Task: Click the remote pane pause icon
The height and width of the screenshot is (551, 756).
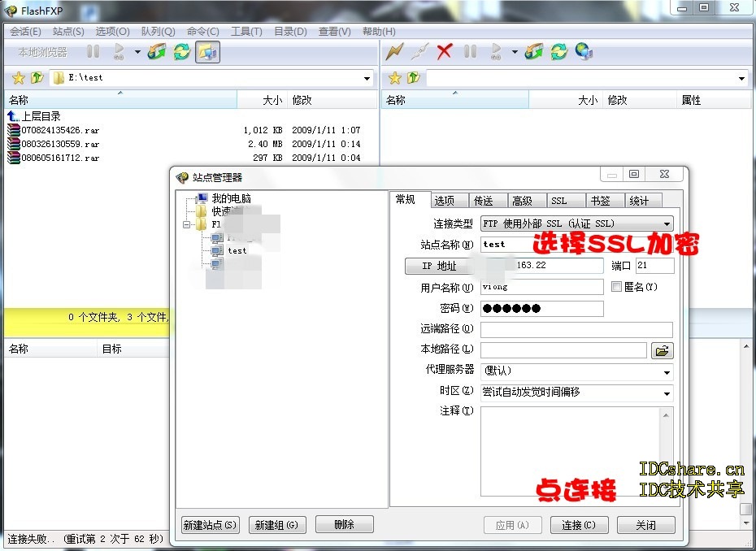Action: 470,51
